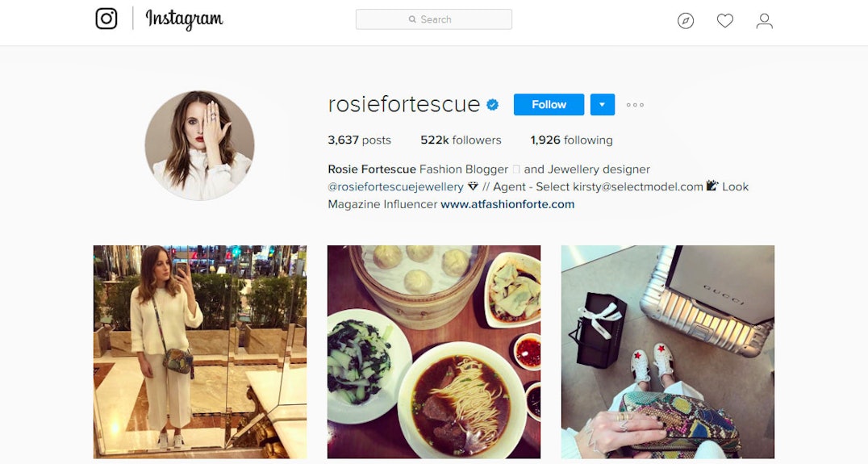Open the noodle soup and dumplings post
Viewport: 868px width, 464px height.
[434, 352]
